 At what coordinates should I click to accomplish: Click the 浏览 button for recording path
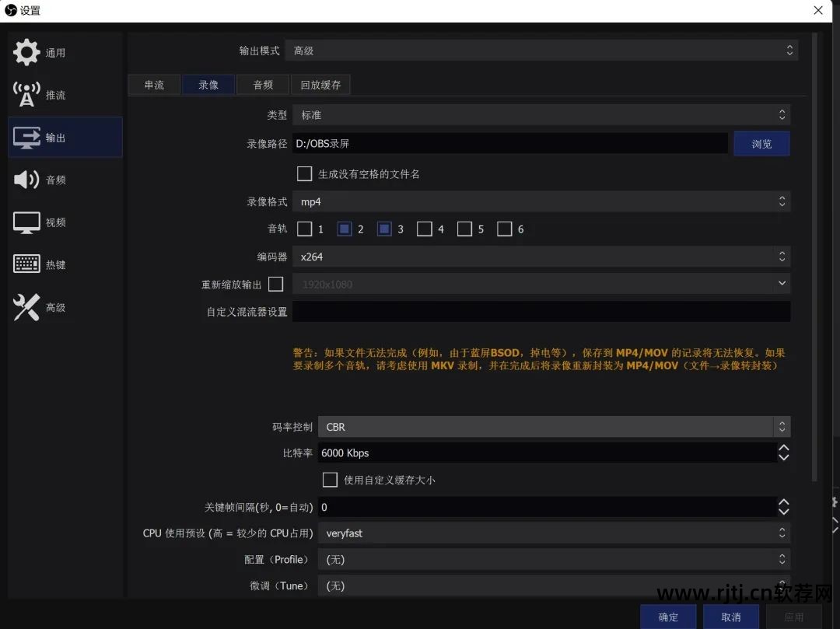coord(761,143)
